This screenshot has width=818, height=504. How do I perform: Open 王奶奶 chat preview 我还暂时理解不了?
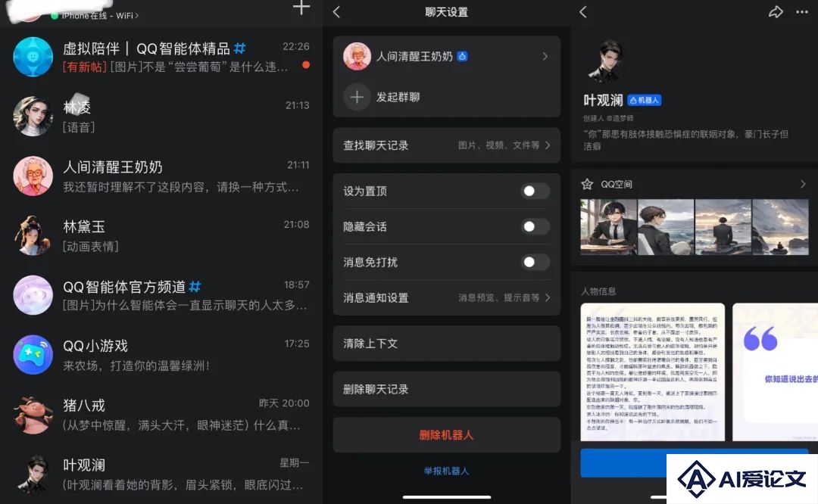point(181,187)
